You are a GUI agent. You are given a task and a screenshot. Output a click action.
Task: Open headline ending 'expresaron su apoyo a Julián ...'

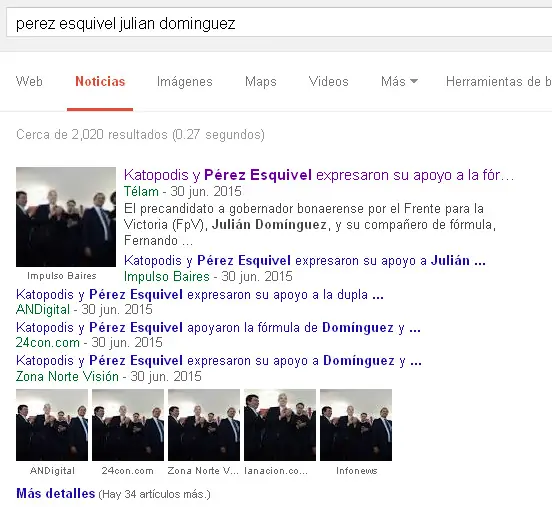coord(305,261)
